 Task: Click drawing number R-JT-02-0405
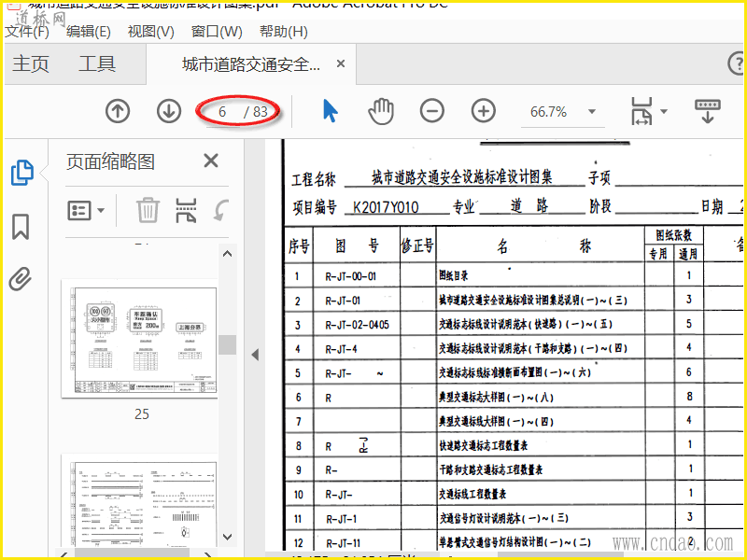357,325
